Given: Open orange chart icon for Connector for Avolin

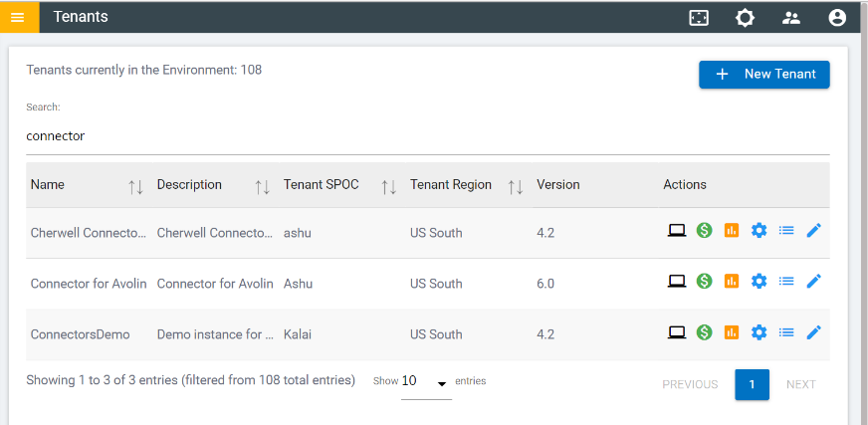Looking at the screenshot, I should [x=732, y=281].
